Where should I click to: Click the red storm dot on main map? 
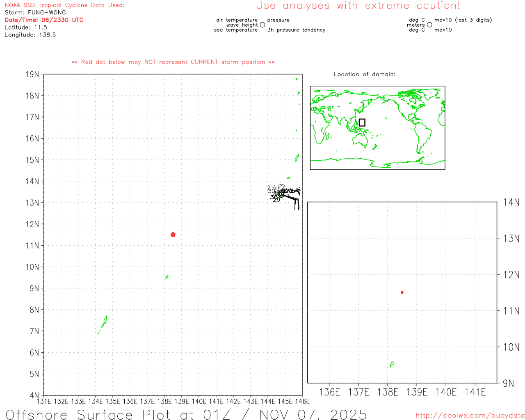click(x=173, y=235)
